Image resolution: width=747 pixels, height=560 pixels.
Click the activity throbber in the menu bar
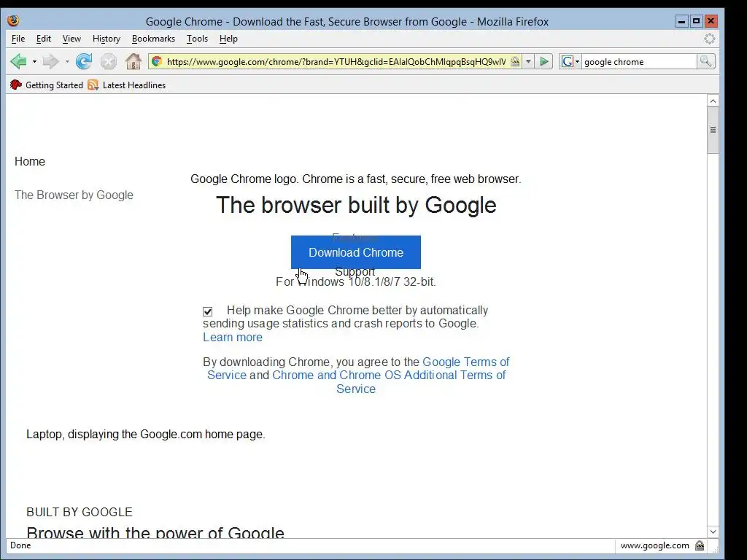[x=710, y=39]
